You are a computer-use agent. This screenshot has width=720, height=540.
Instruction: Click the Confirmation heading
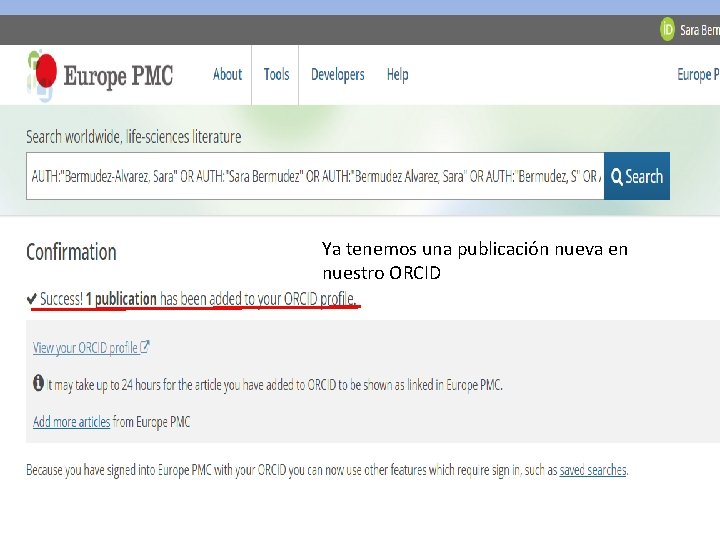pos(71,252)
